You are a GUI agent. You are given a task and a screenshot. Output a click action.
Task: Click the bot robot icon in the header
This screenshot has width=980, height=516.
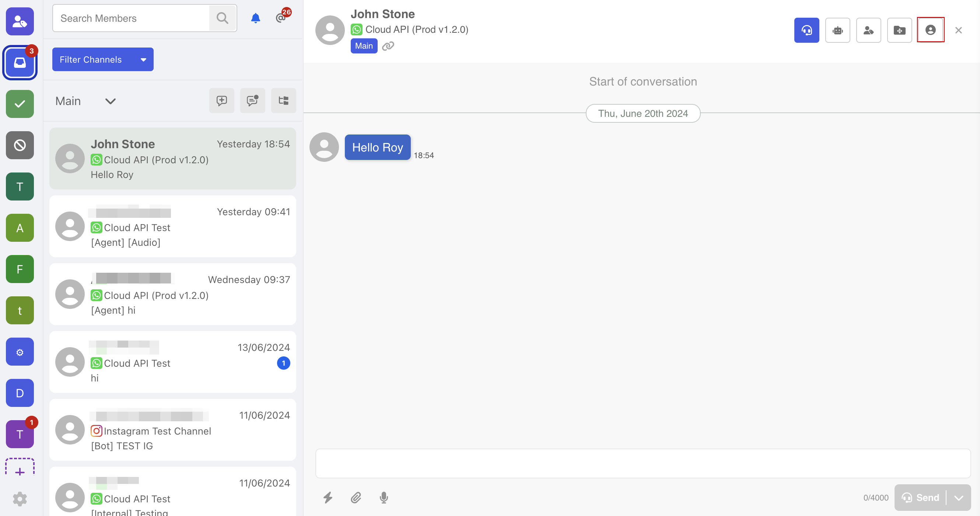pos(837,30)
